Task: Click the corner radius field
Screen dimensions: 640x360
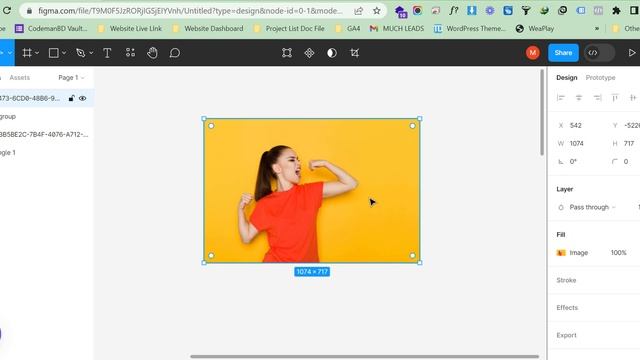Action: click(x=626, y=162)
